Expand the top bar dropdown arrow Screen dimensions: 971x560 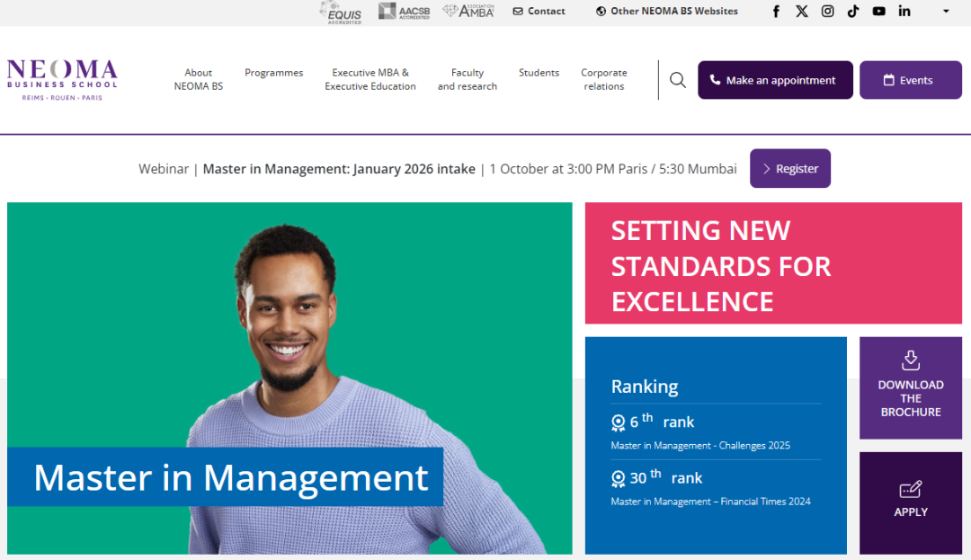[x=946, y=11]
